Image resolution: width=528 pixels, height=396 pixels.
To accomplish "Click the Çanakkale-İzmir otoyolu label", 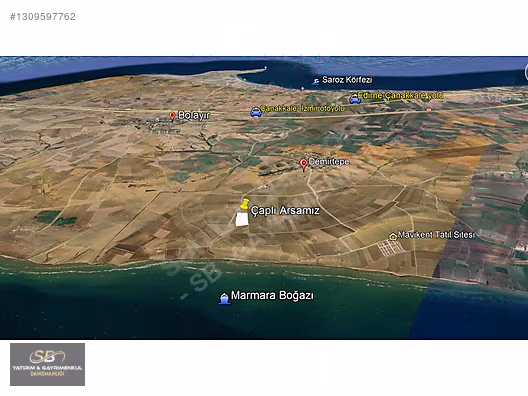I will point(303,108).
